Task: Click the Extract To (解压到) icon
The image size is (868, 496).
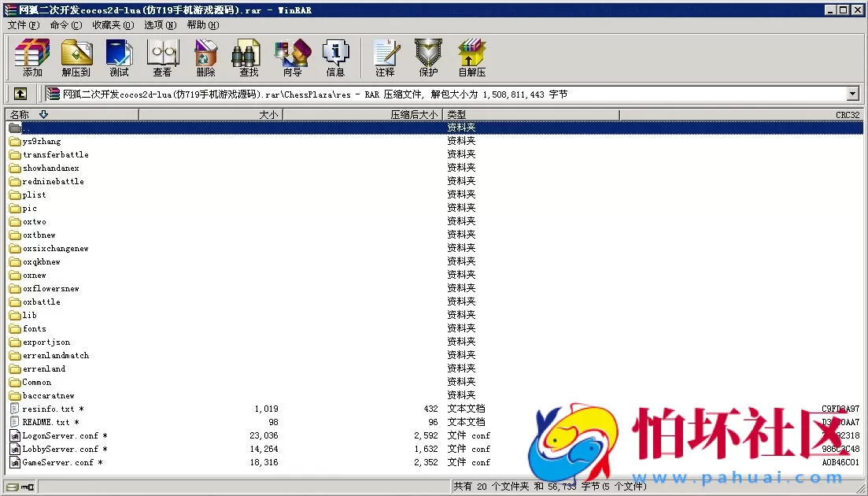Action: [76, 57]
